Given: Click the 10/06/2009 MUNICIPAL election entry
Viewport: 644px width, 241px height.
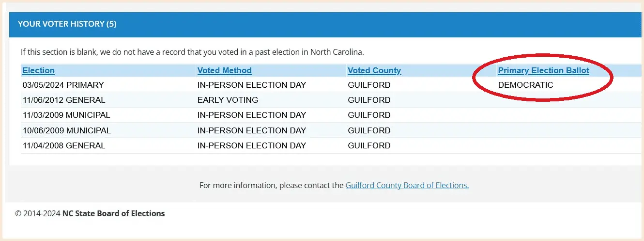Looking at the screenshot, I should [67, 130].
